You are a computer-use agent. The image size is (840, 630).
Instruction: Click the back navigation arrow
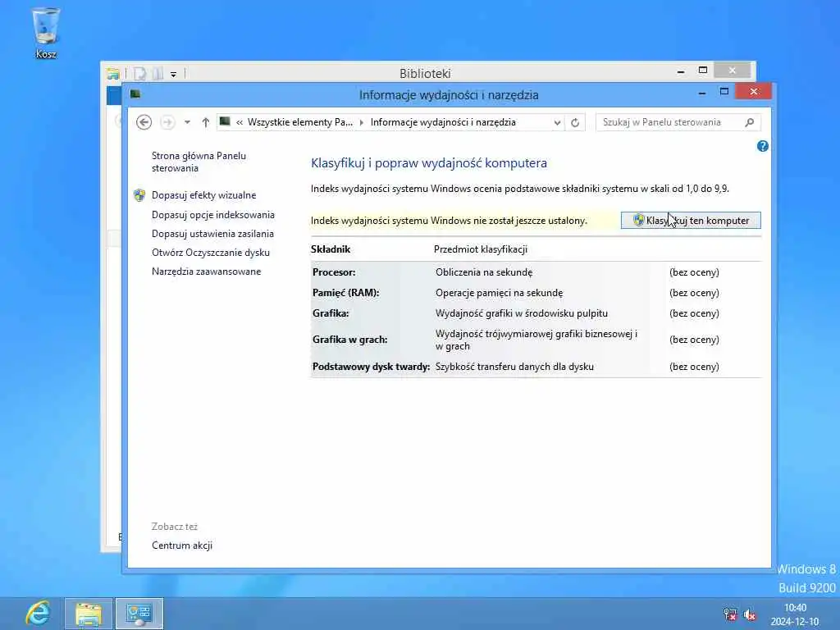(x=144, y=122)
